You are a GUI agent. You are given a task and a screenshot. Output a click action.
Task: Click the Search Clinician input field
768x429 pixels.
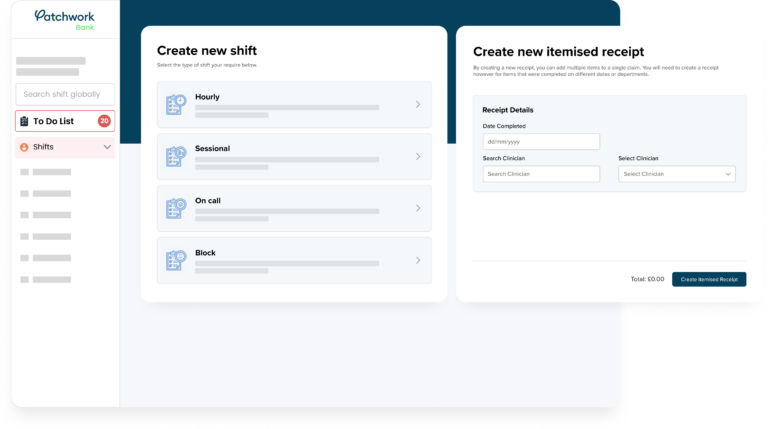[541, 174]
